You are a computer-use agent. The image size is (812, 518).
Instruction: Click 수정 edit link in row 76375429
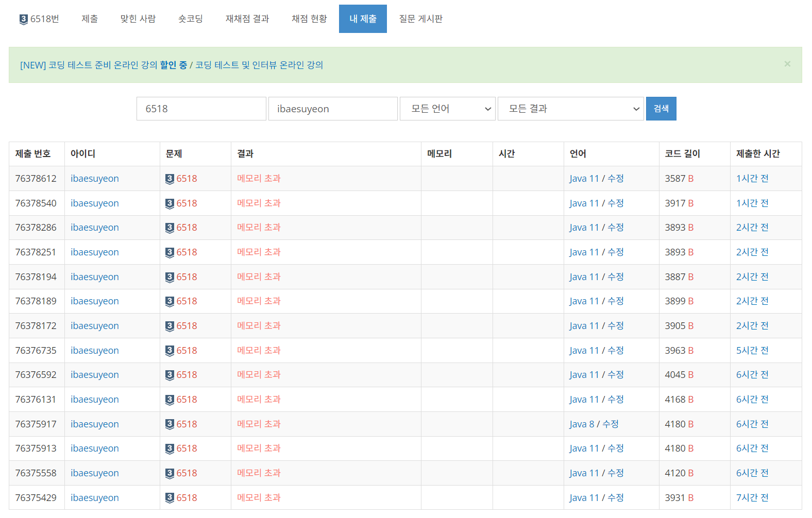pos(616,497)
